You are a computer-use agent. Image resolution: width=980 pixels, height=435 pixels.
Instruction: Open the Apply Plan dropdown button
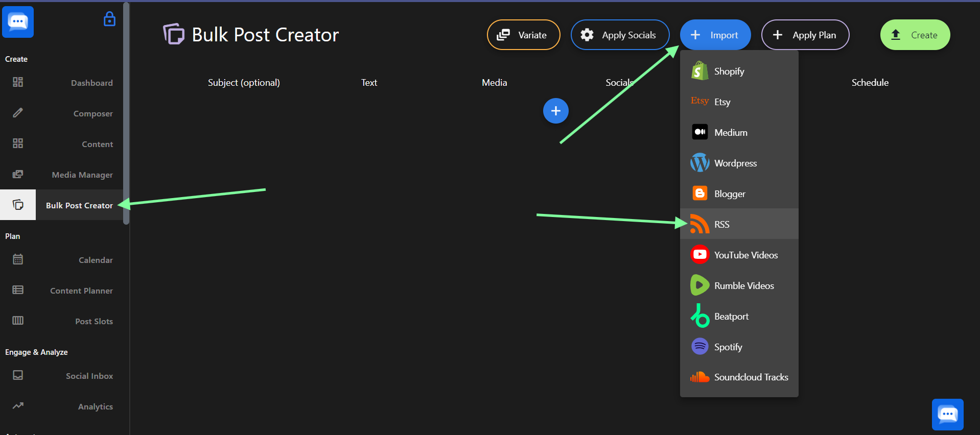(x=805, y=35)
